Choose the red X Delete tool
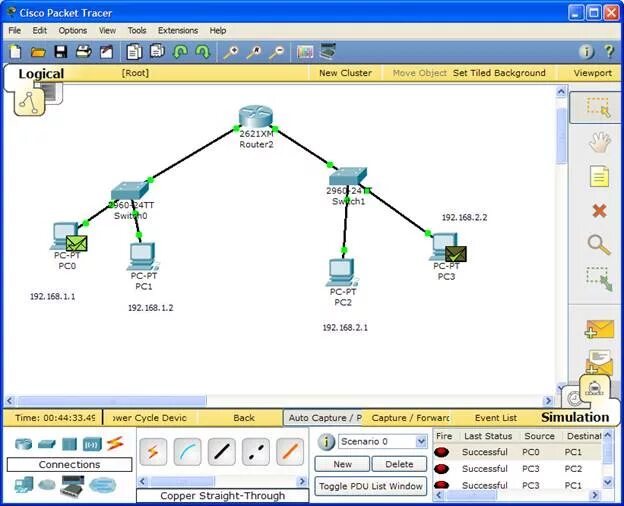624x506 pixels. 599,211
